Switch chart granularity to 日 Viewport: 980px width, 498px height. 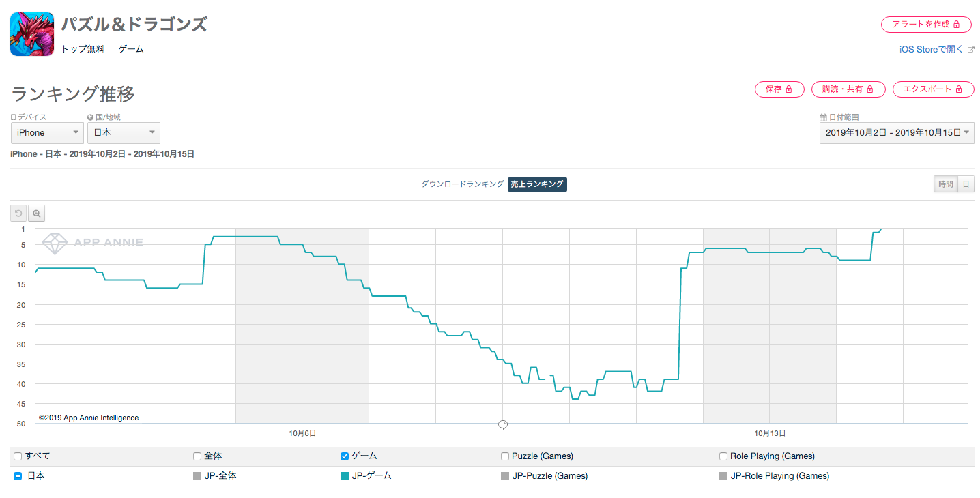pos(966,184)
